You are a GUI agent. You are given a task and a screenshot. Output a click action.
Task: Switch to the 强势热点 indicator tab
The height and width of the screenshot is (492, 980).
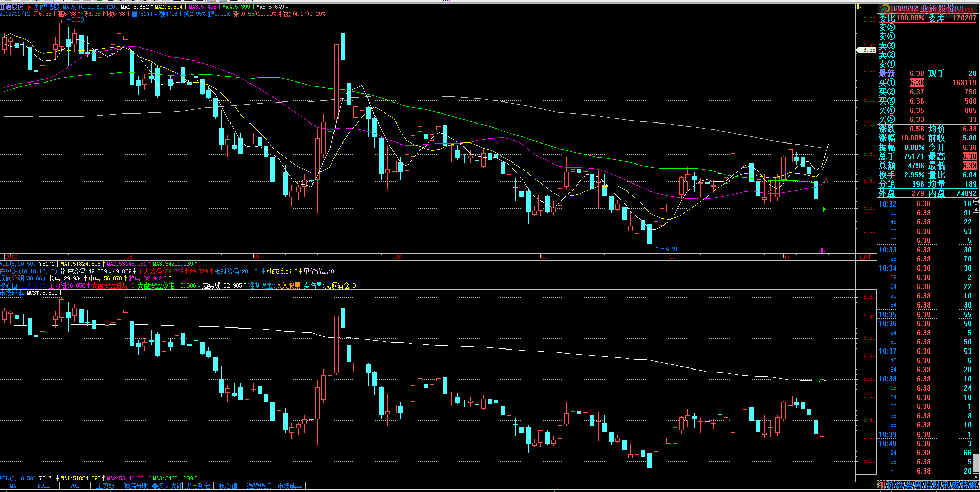[x=259, y=486]
